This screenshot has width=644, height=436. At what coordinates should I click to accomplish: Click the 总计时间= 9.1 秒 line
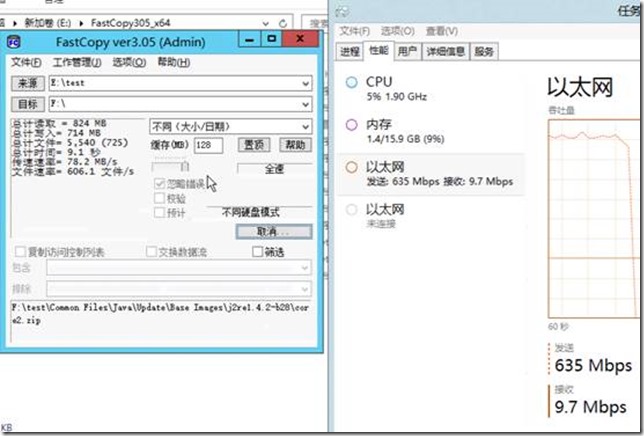click(x=56, y=152)
